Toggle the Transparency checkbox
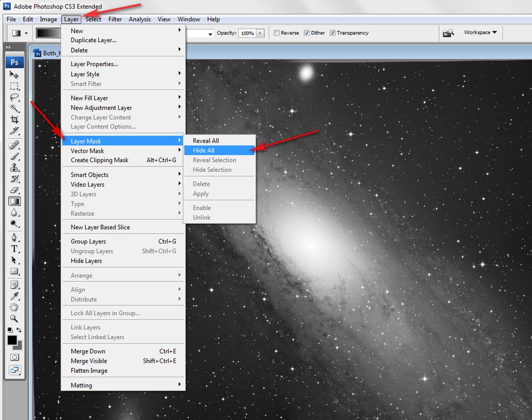The image size is (532, 420). click(332, 33)
